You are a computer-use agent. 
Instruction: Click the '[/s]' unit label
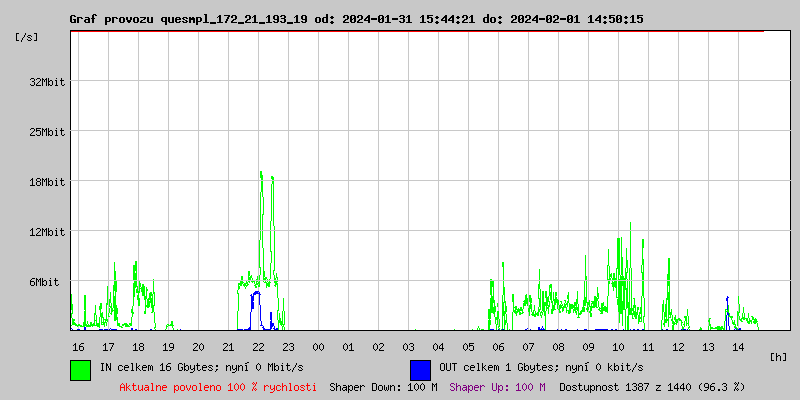(x=27, y=37)
